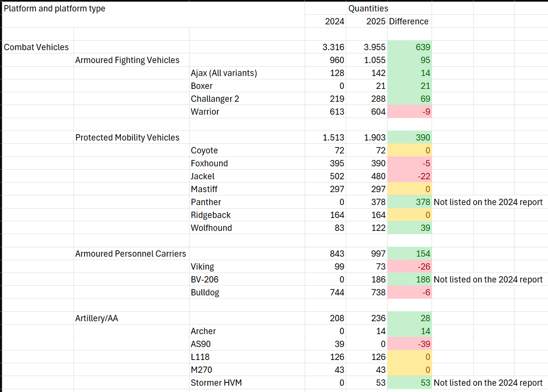Select Armoured Fighting Vehicles difference 95

[409, 60]
